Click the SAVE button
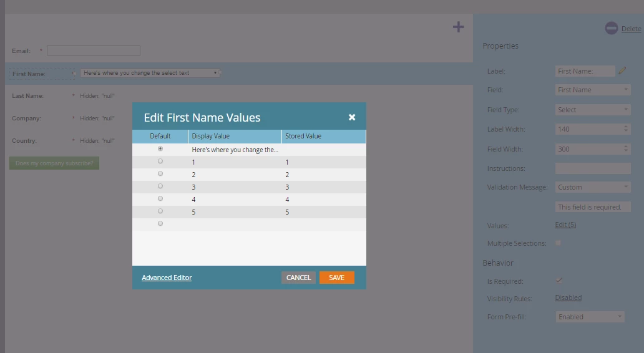Screen dimensions: 644x353 pyautogui.click(x=337, y=278)
